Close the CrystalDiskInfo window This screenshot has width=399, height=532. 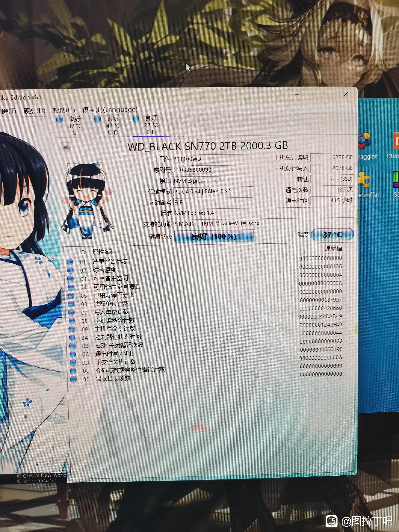(346, 94)
